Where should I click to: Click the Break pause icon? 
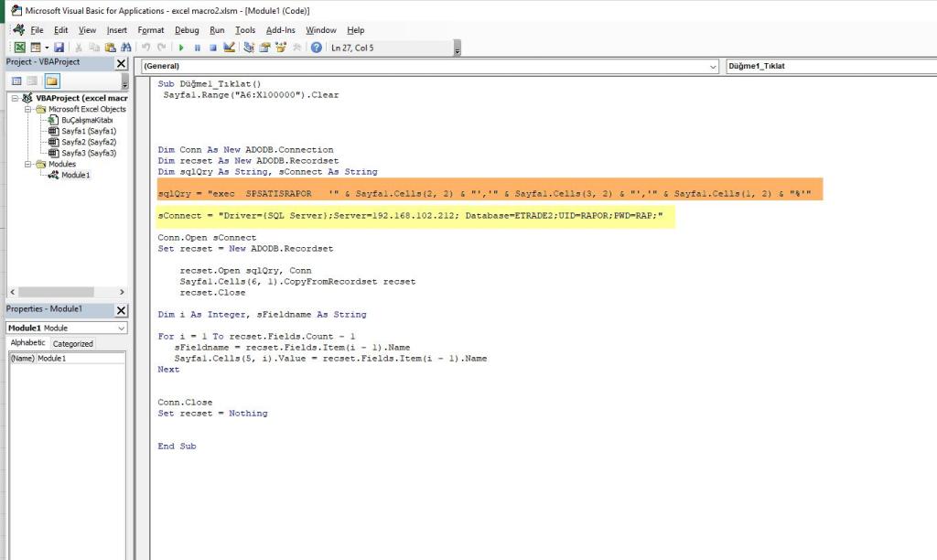(x=197, y=48)
